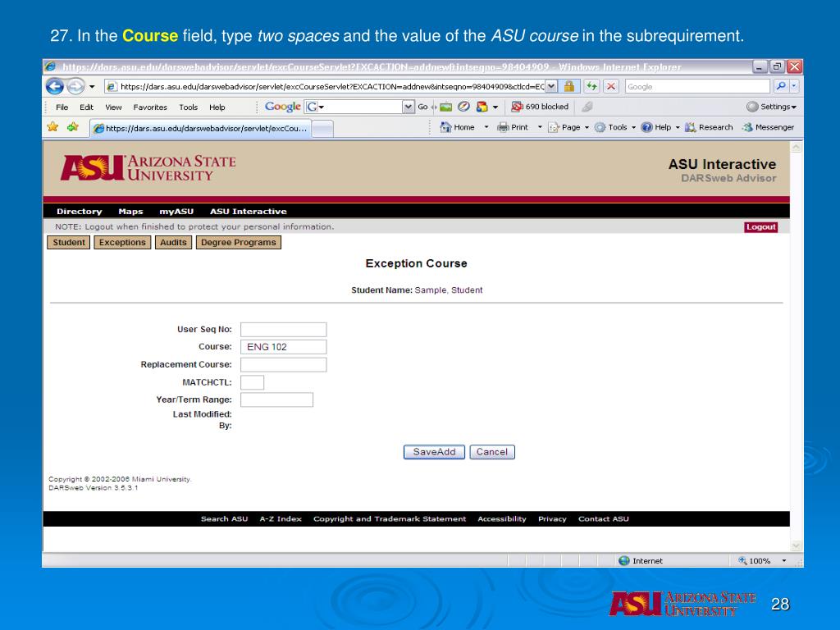Click the magnifier search icon

781,86
